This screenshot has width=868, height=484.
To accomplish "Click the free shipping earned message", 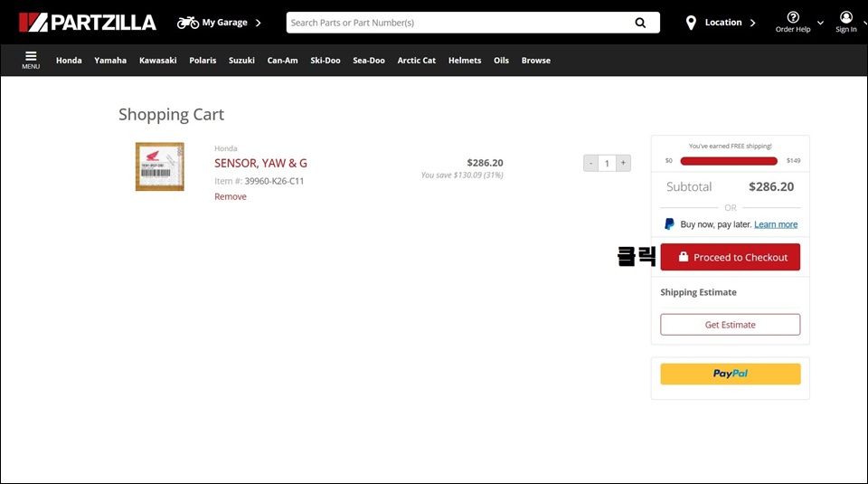I will click(x=731, y=147).
